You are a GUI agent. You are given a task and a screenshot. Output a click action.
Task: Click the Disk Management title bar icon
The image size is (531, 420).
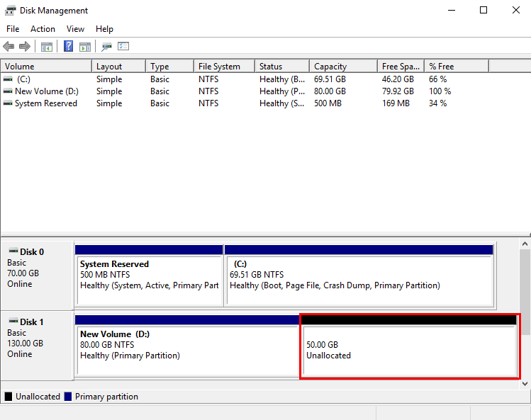coord(10,11)
